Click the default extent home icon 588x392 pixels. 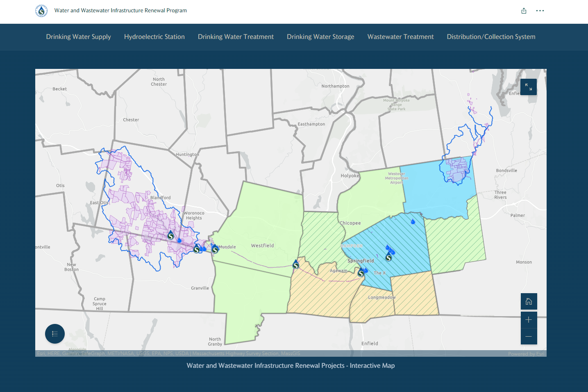coord(529,301)
